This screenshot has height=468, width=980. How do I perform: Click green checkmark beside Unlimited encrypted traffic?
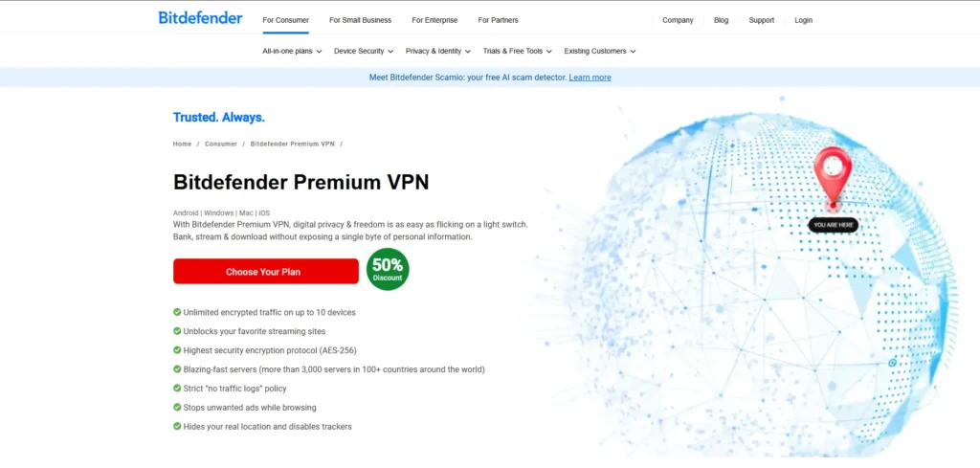point(177,312)
